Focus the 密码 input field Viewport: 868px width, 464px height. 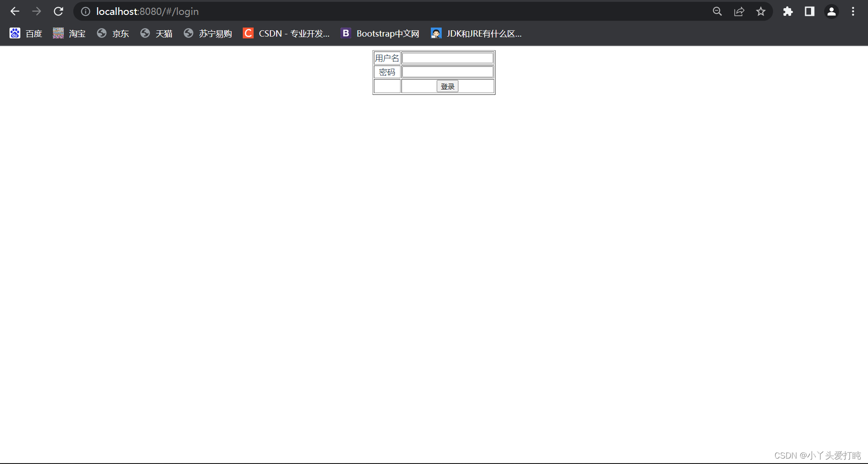tap(448, 72)
